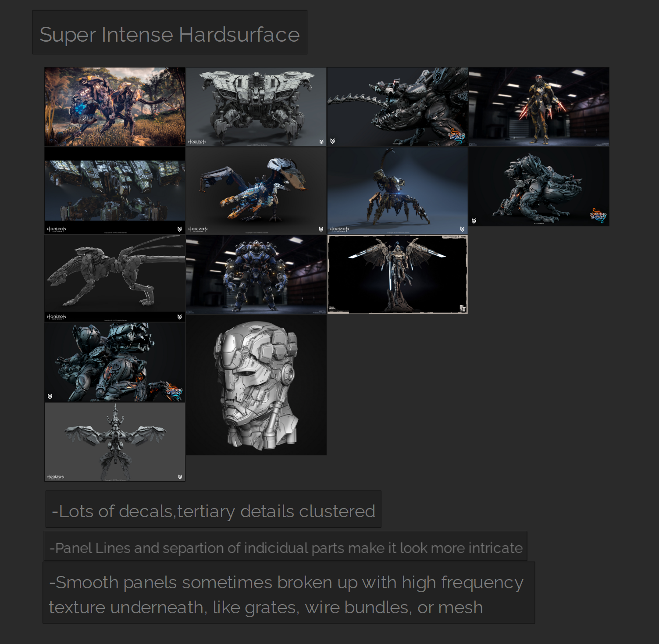Screen dimensions: 659x644
Task: Select the silver robotic head sculpt image
Action: [256, 385]
